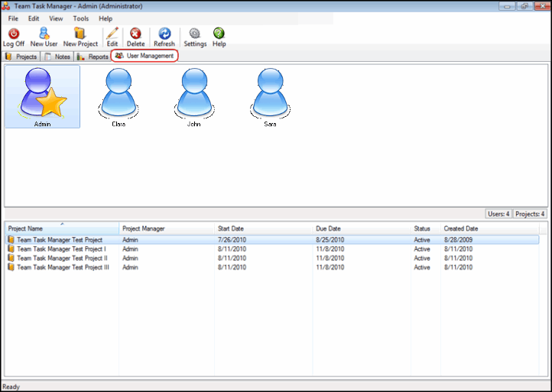Select the Sara user avatar
This screenshot has width=552, height=392.
click(x=270, y=96)
